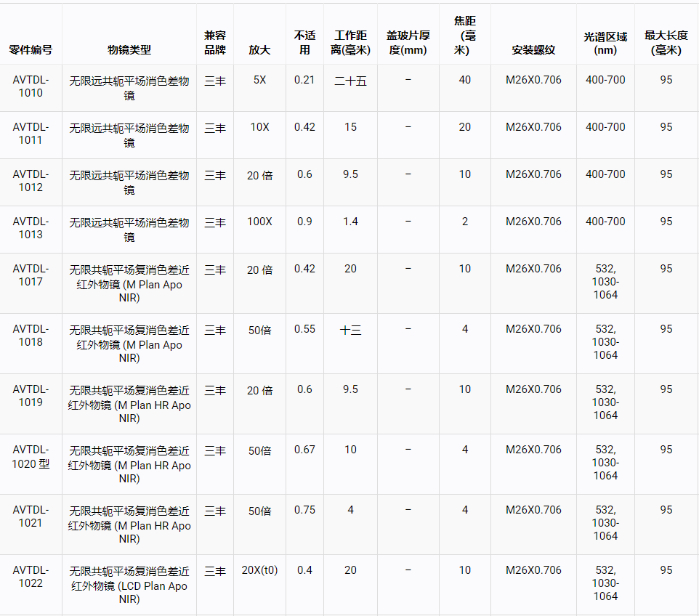Image resolution: width=699 pixels, height=616 pixels.
Task: Click the 工作距离(毫米) column header
Action: (350, 42)
